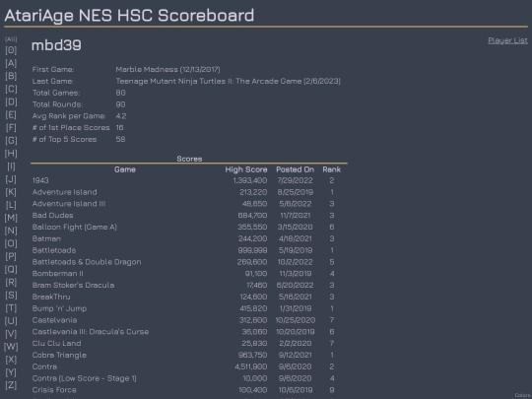Open the BreakThru game
This screenshot has height=399, width=532.
point(51,297)
